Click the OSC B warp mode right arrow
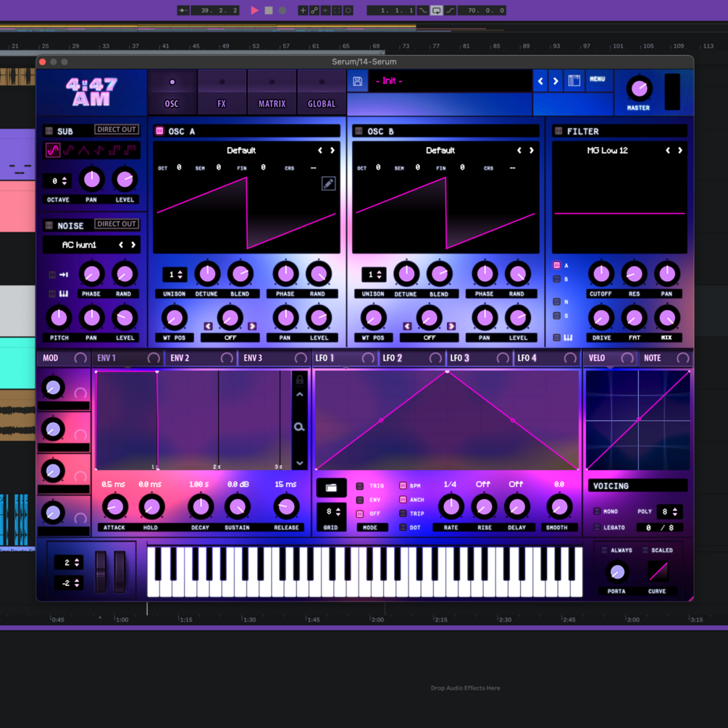This screenshot has width=728, height=728. click(x=451, y=327)
